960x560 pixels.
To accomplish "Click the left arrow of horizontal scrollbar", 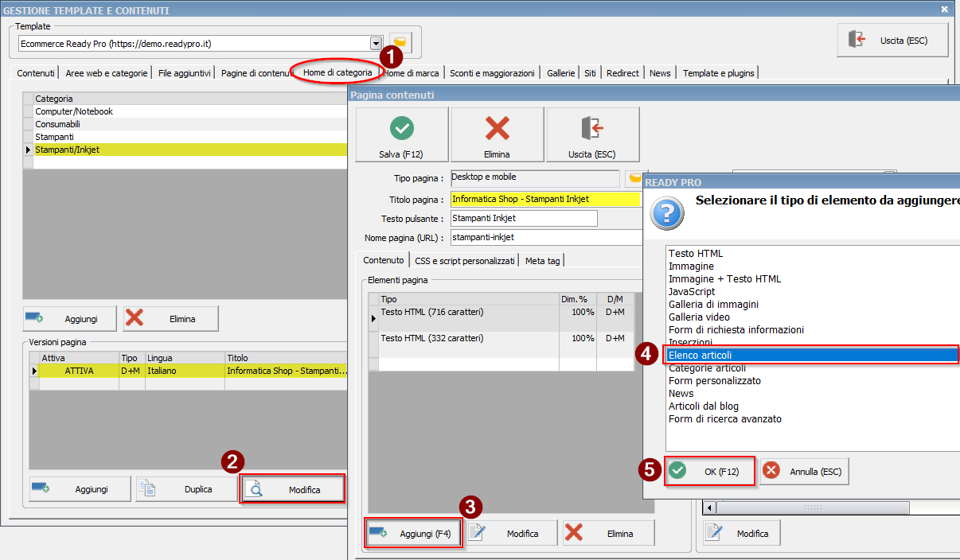I will point(709,507).
